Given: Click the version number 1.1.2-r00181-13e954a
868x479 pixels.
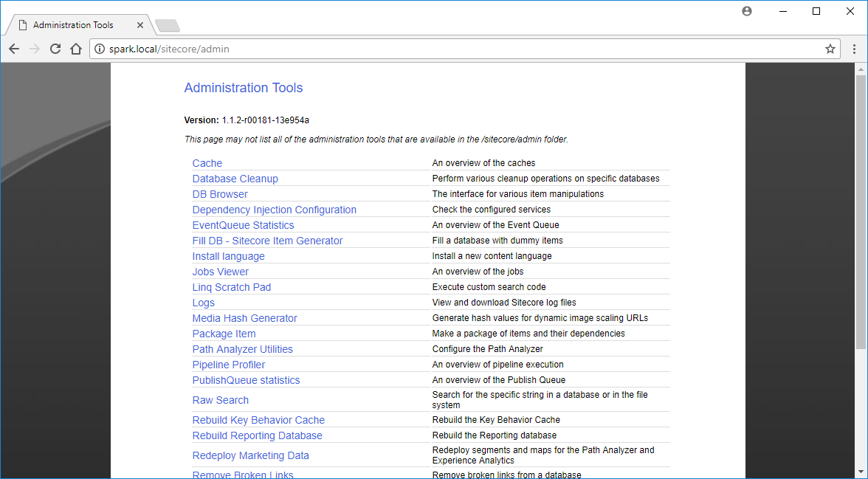Looking at the screenshot, I should tap(266, 120).
